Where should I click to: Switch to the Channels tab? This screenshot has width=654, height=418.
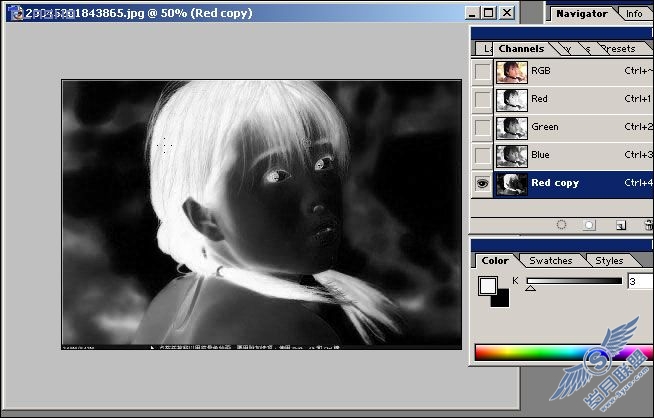(521, 49)
